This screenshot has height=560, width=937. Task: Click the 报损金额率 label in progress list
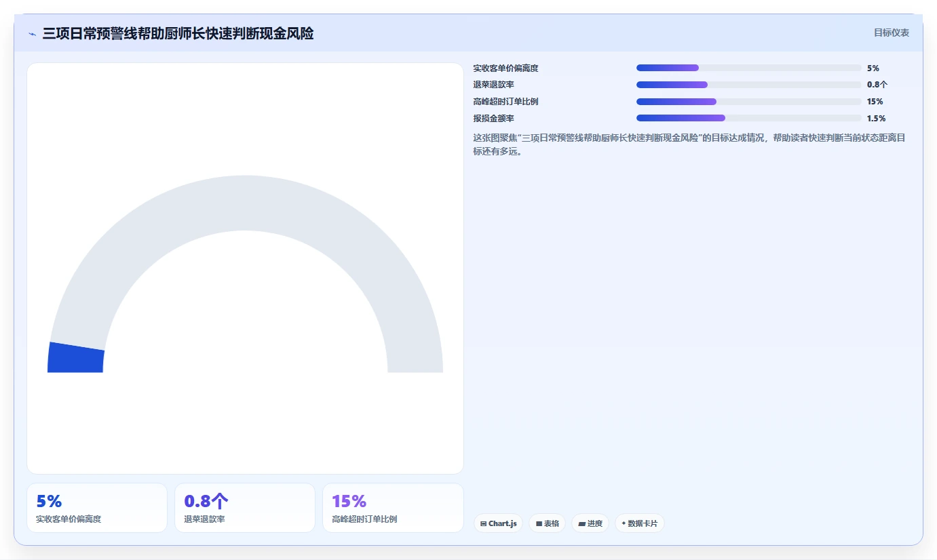[493, 119]
